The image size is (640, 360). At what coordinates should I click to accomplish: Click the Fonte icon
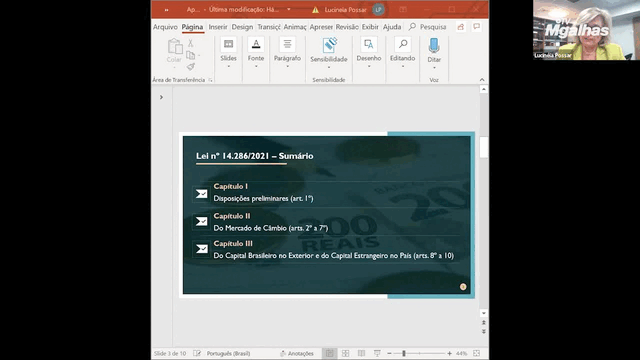(x=256, y=44)
